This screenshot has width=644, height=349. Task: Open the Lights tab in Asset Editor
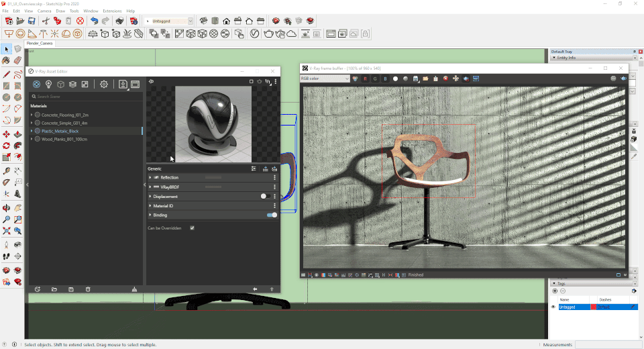(49, 85)
